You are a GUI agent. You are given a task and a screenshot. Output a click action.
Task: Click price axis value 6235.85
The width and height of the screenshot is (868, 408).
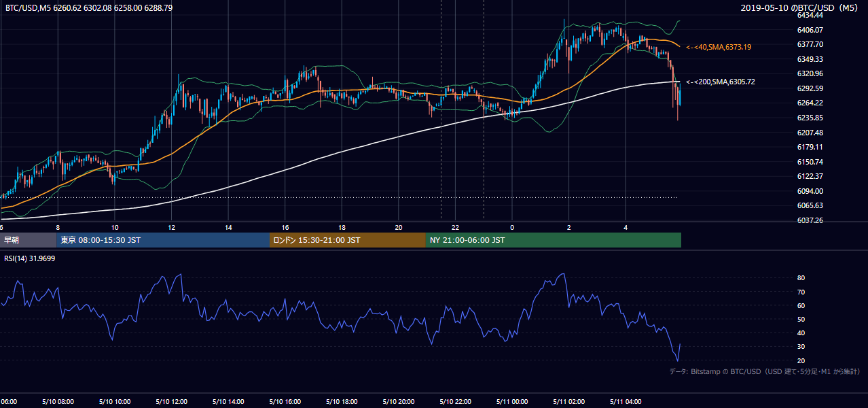[x=810, y=118]
